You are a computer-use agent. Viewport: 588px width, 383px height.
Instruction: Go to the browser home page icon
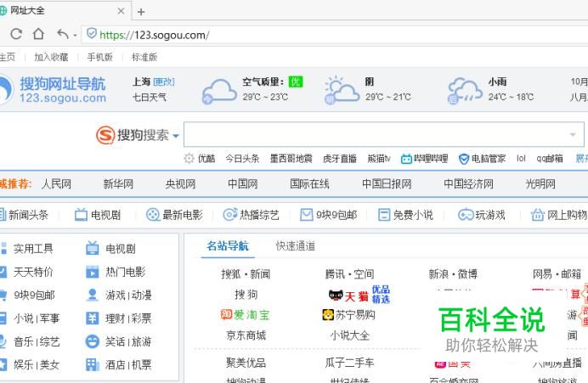[38, 34]
